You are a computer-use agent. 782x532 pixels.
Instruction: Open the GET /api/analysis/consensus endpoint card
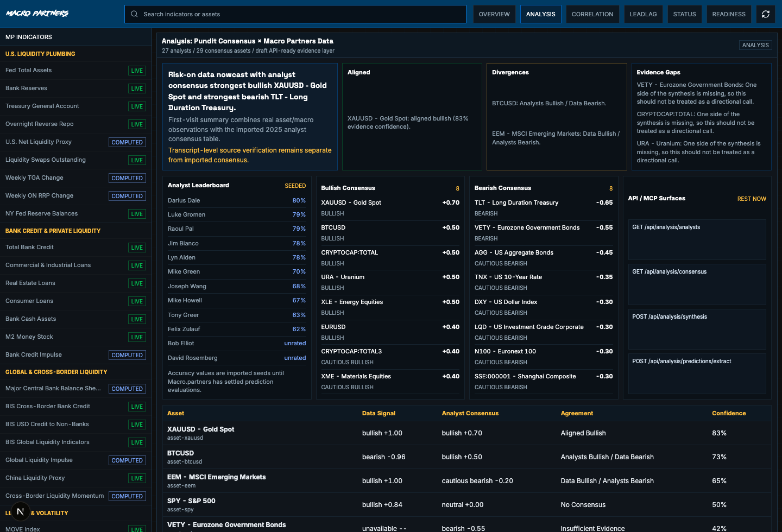pyautogui.click(x=697, y=284)
